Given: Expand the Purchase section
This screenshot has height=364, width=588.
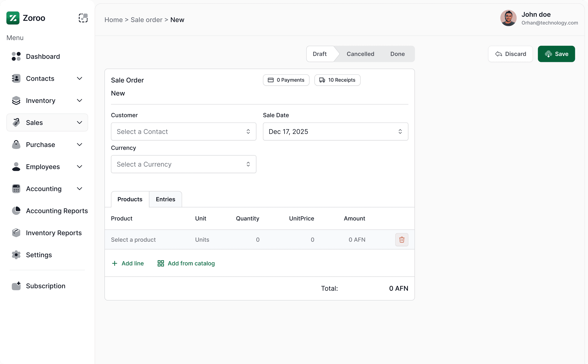Looking at the screenshot, I should [x=79, y=144].
